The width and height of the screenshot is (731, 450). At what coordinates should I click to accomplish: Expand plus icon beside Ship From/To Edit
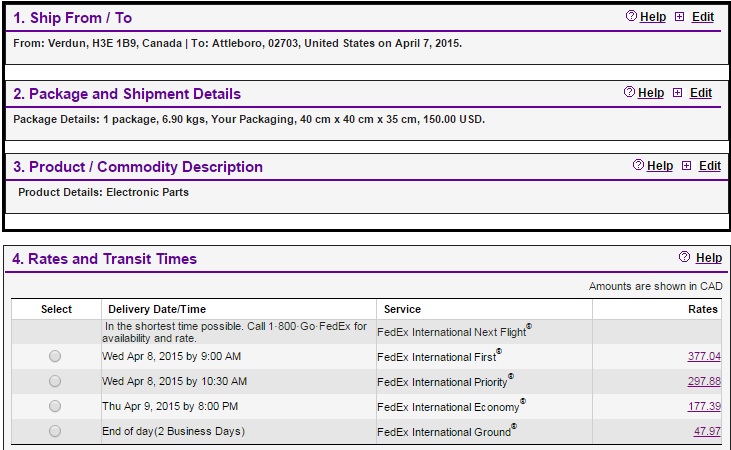tap(680, 17)
